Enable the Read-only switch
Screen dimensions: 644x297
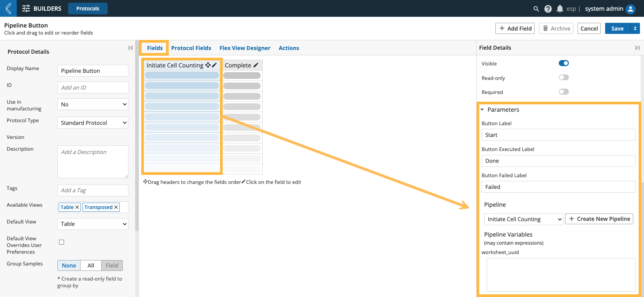[564, 78]
